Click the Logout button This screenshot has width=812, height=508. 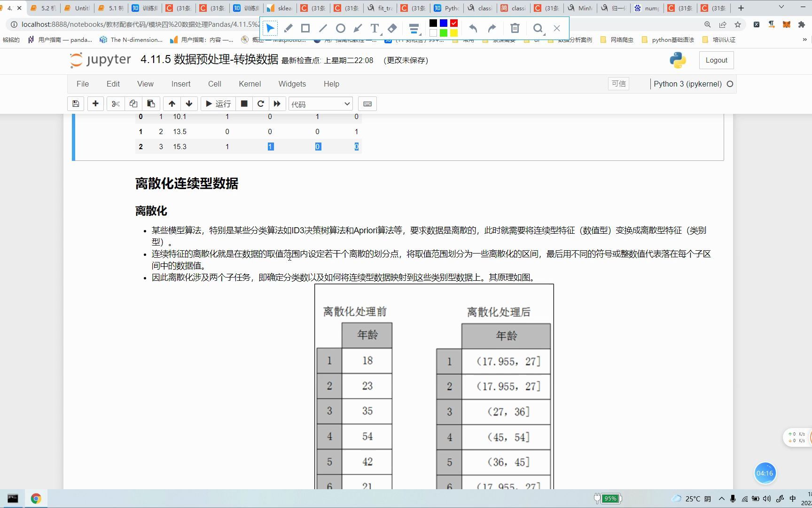tap(716, 60)
